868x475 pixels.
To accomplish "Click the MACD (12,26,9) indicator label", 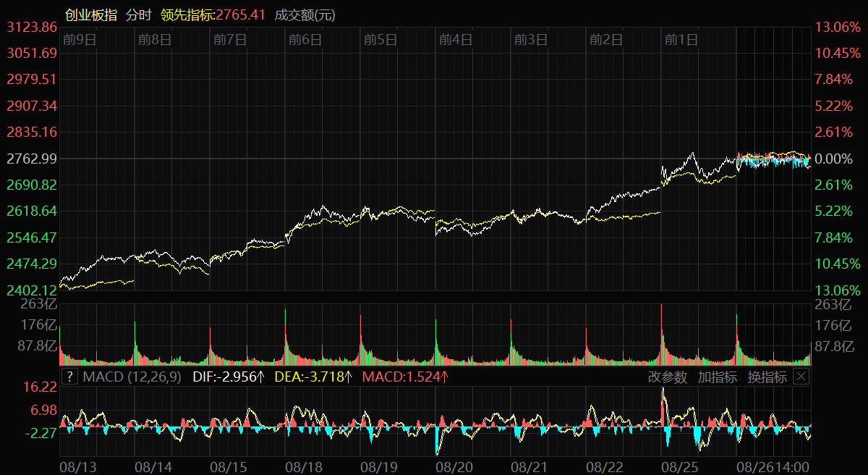I will [x=132, y=377].
